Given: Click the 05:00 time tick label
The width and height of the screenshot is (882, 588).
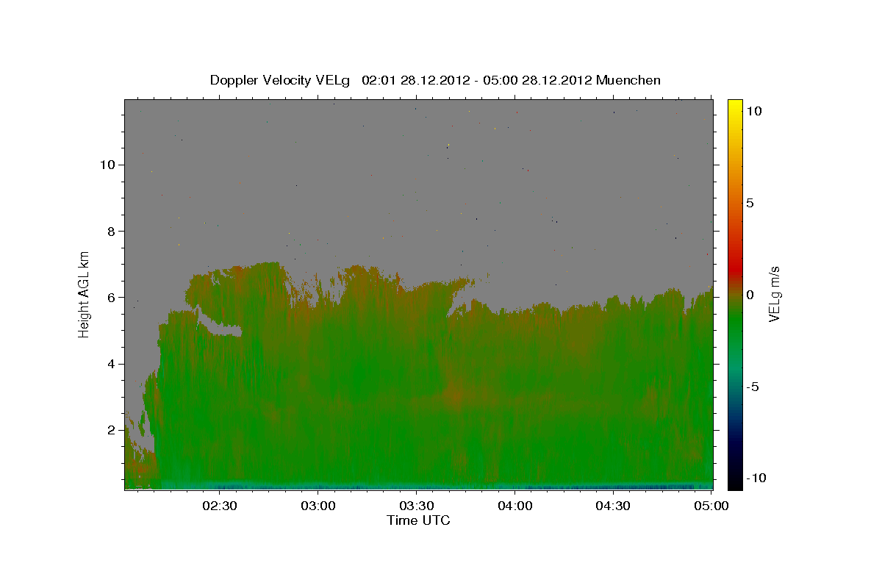Looking at the screenshot, I should pos(711,506).
